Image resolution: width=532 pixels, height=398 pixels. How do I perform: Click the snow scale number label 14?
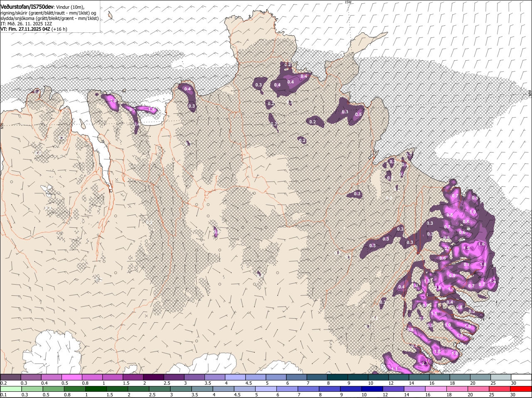(x=411, y=383)
